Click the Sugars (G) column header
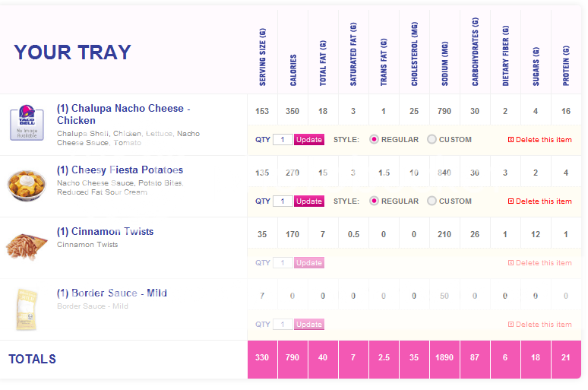 point(536,66)
